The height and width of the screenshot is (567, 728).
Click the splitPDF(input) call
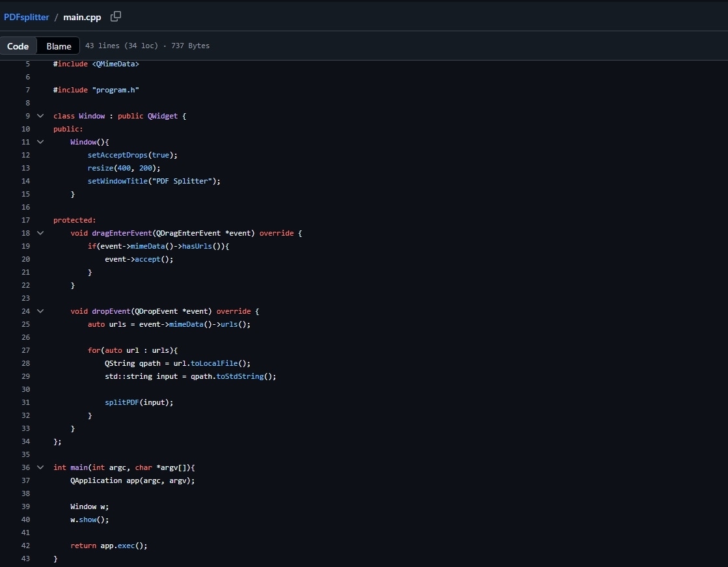tap(139, 402)
